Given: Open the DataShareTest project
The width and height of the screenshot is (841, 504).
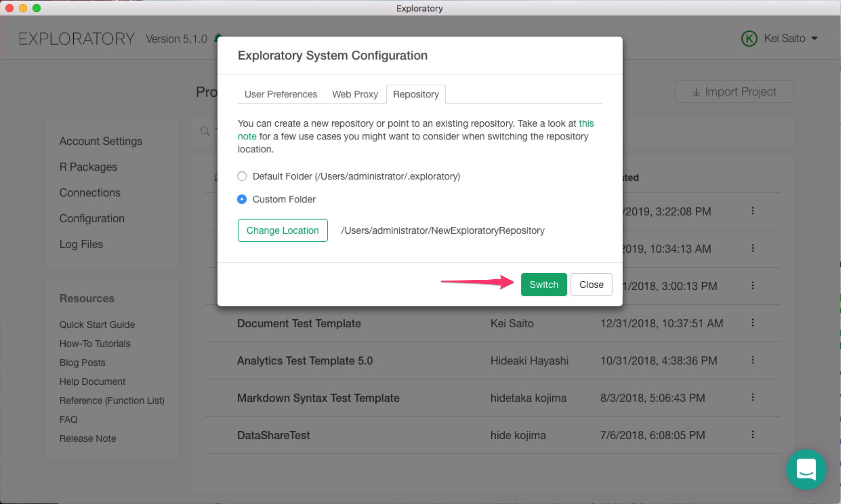Looking at the screenshot, I should click(273, 435).
